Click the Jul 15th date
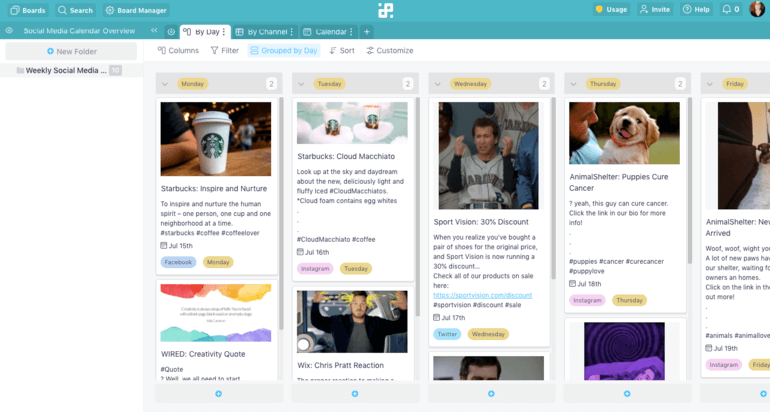The width and height of the screenshot is (770, 412). (176, 246)
